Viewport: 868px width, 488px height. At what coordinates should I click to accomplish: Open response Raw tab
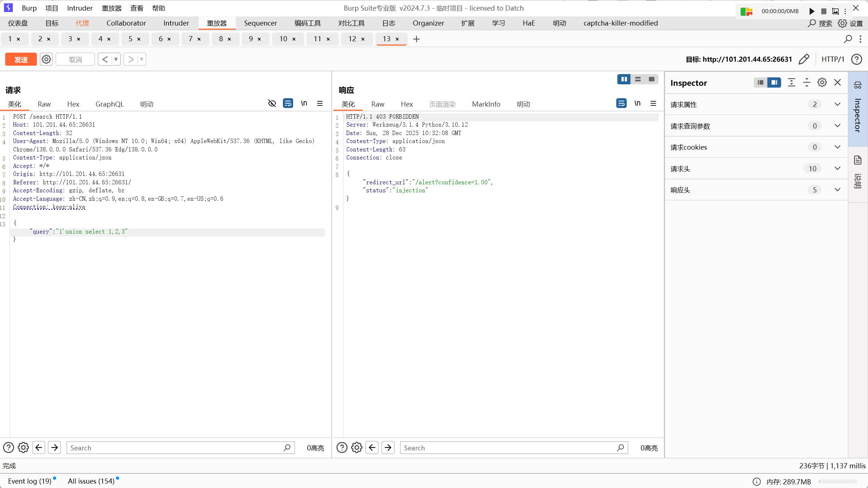pyautogui.click(x=377, y=104)
